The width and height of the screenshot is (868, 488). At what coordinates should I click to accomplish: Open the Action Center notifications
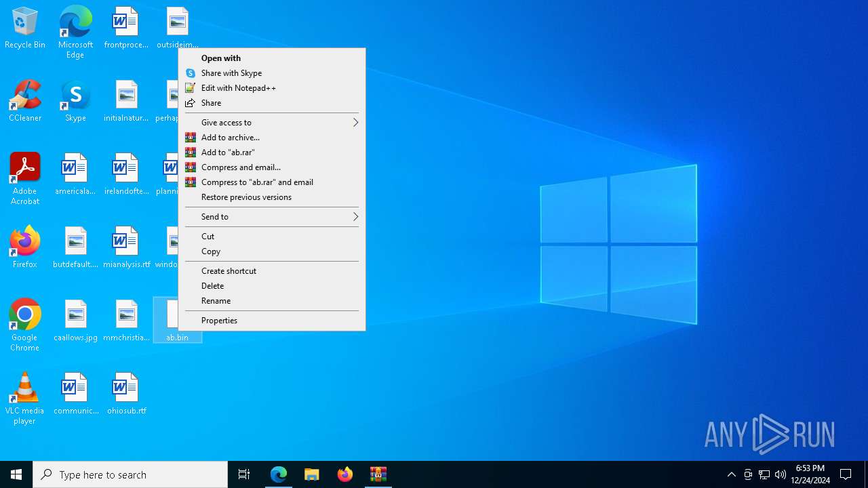point(846,474)
